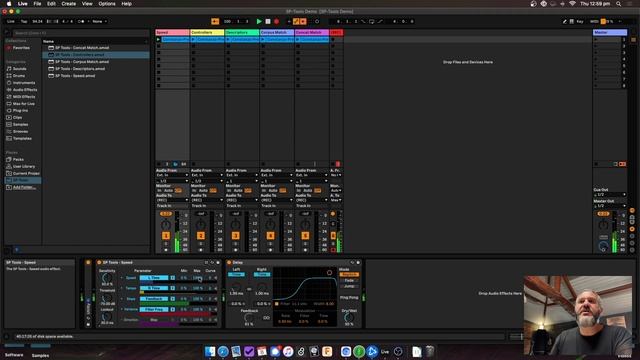The image size is (640, 360).
Task: Open the Drums category in browser
Action: [x=18, y=76]
